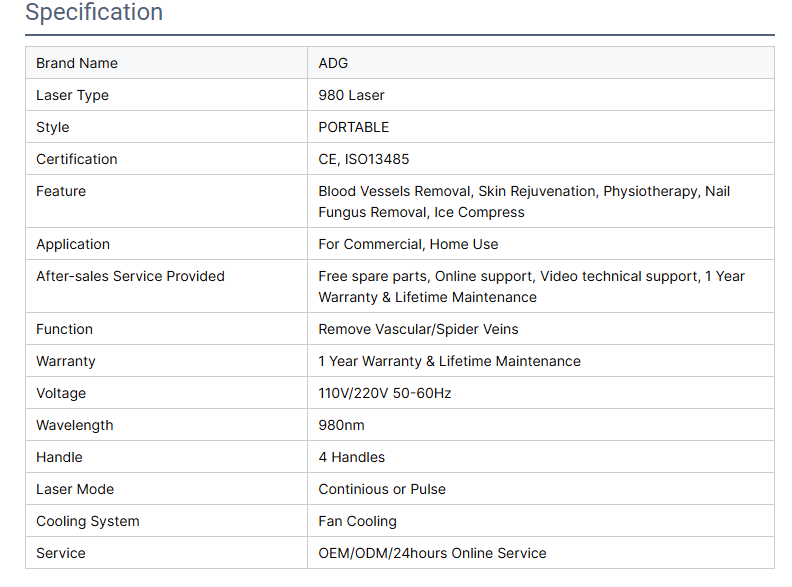
Task: Select the PORTABLE style value
Action: pos(354,127)
